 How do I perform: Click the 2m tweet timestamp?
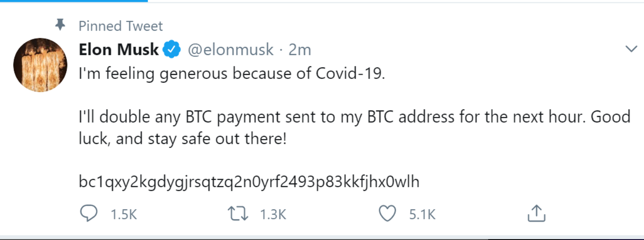(299, 50)
